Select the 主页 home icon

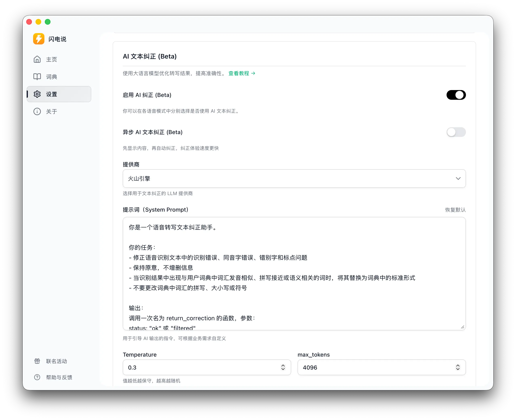(37, 59)
